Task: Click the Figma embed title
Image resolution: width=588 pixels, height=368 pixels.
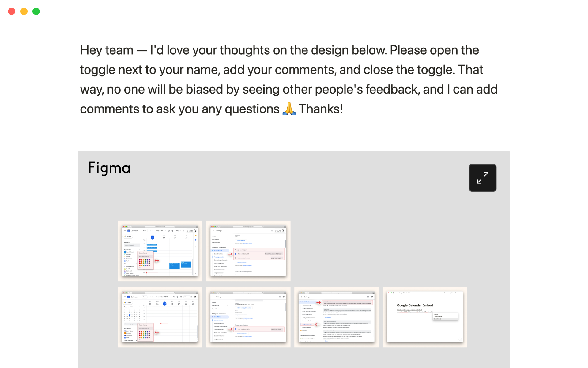Action: [109, 168]
